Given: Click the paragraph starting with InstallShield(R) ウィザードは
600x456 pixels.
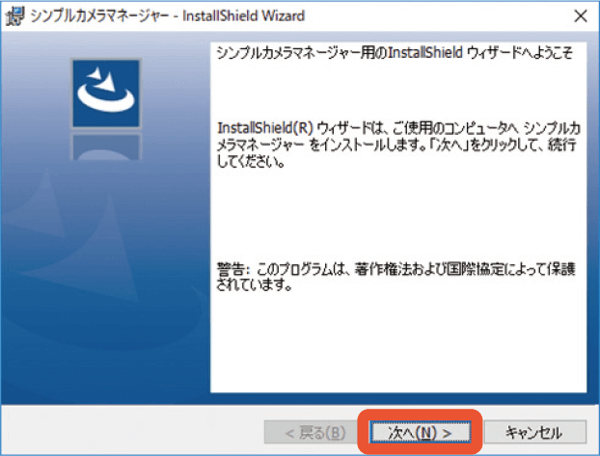Looking at the screenshot, I should click(398, 145).
